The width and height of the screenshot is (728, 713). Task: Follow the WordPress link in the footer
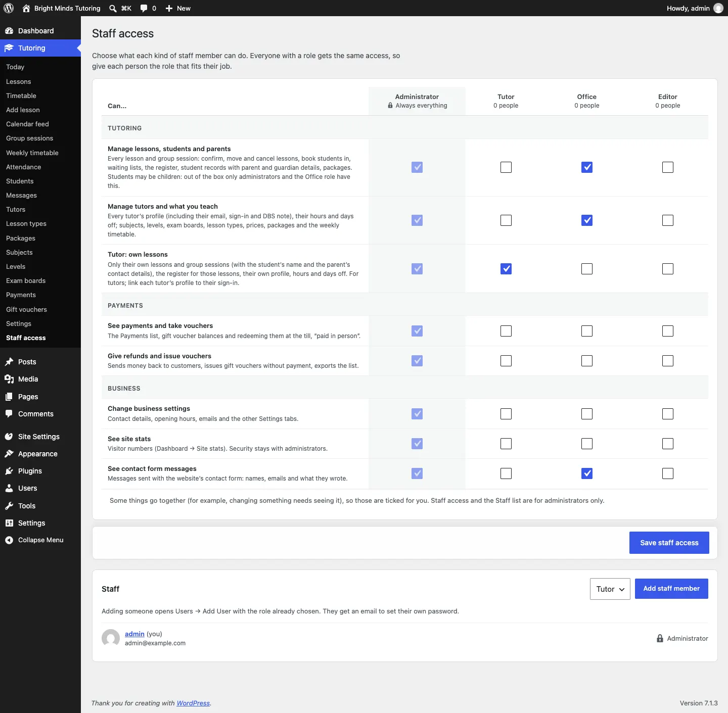(193, 703)
